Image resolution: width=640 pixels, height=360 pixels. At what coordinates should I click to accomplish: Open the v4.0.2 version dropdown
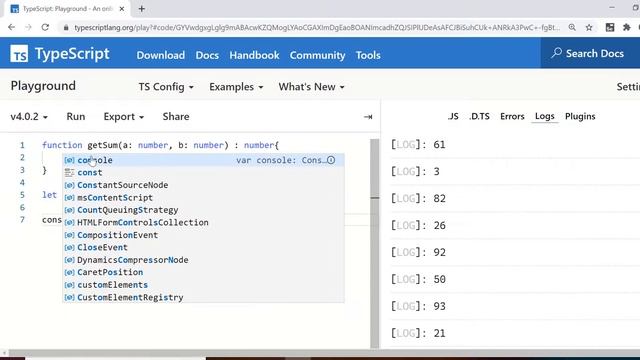pyautogui.click(x=29, y=117)
